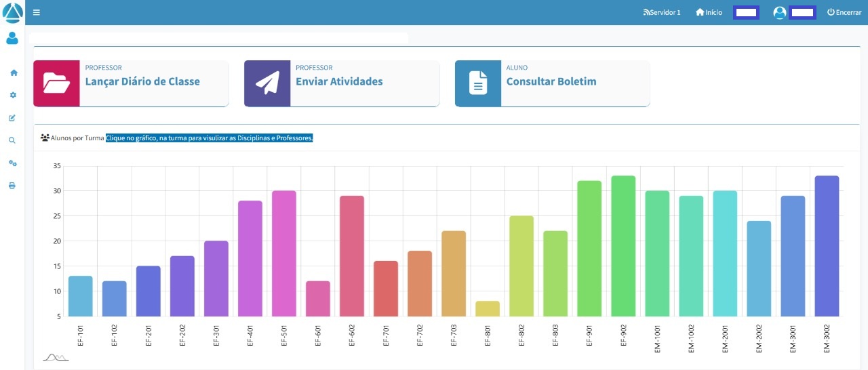Go to Início in the top bar
868x370 pixels.
(x=709, y=12)
